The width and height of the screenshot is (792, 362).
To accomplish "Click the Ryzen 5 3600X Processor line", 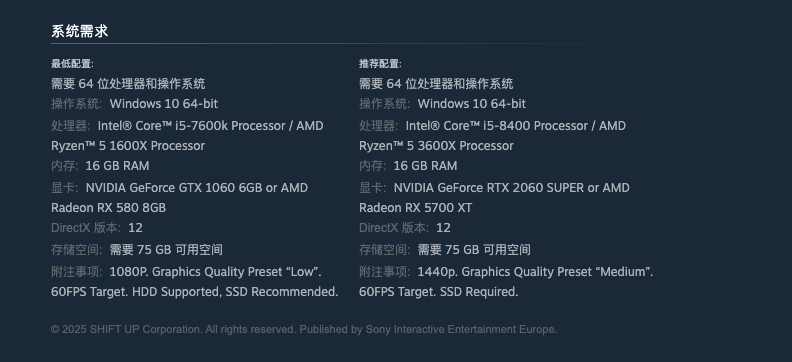I will point(436,146).
